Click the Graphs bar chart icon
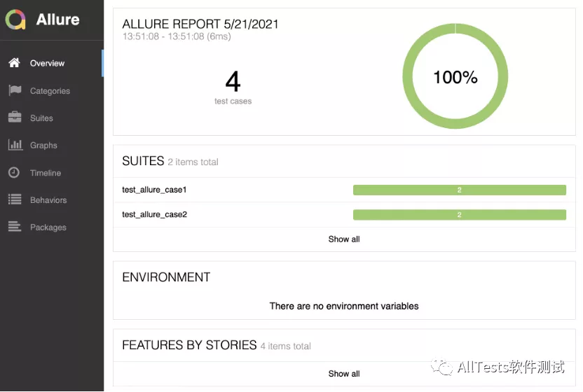This screenshot has width=583, height=392. [14, 145]
